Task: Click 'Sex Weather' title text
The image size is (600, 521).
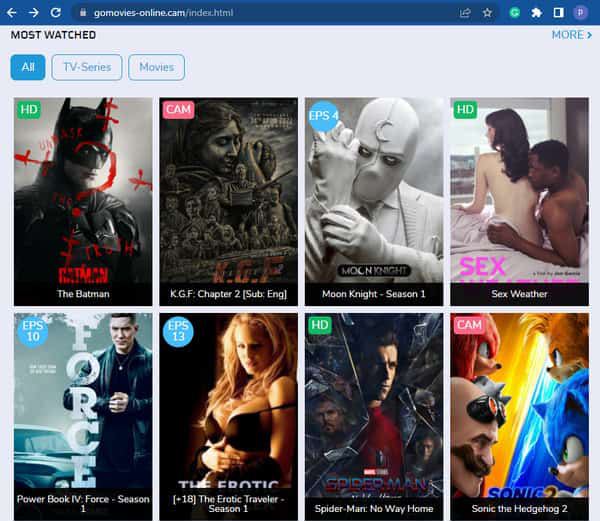Action: pyautogui.click(x=519, y=294)
